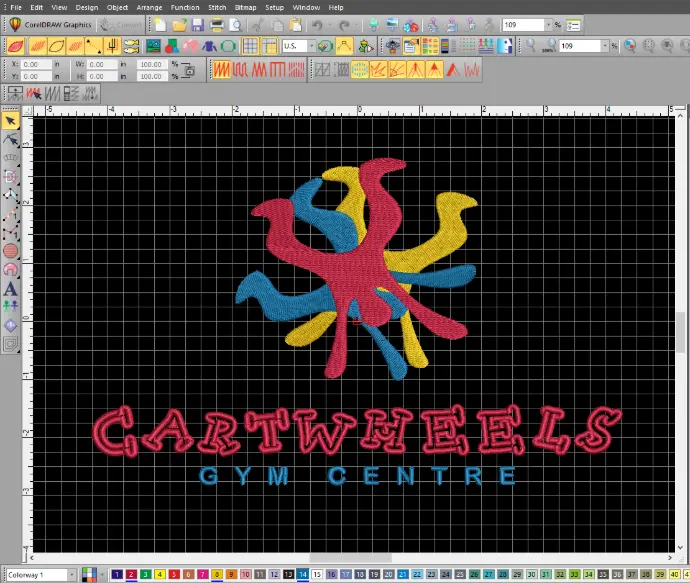Toggle the Show Rulers and Guides button
The image size is (690, 583).
[x=269, y=46]
